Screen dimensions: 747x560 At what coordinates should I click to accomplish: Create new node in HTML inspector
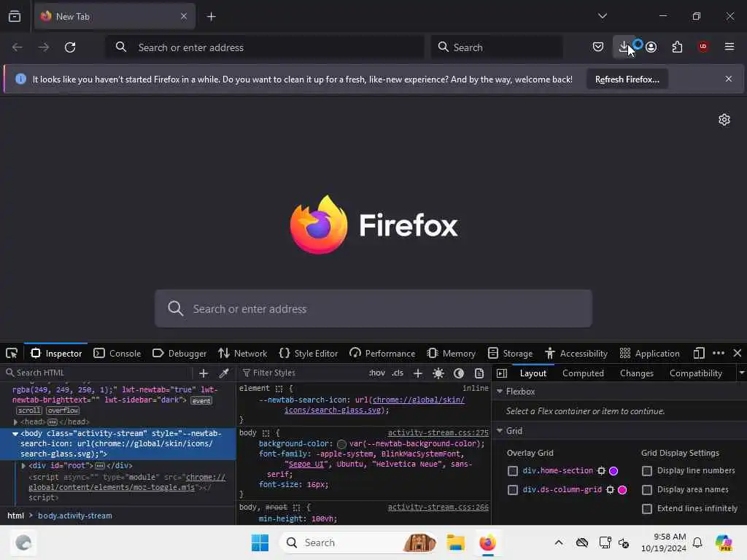[x=204, y=373]
